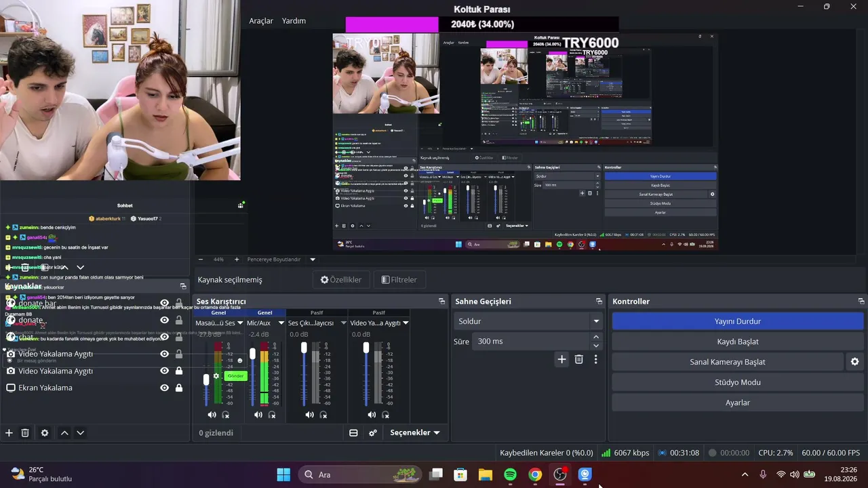Viewport: 868px width, 488px height.
Task: Remove the selected source via trash icon
Action: pos(25,432)
